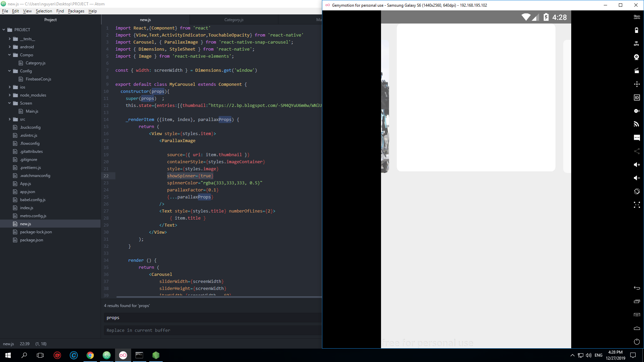
Task: Open the Genymotion camera widget
Action: [x=637, y=57]
